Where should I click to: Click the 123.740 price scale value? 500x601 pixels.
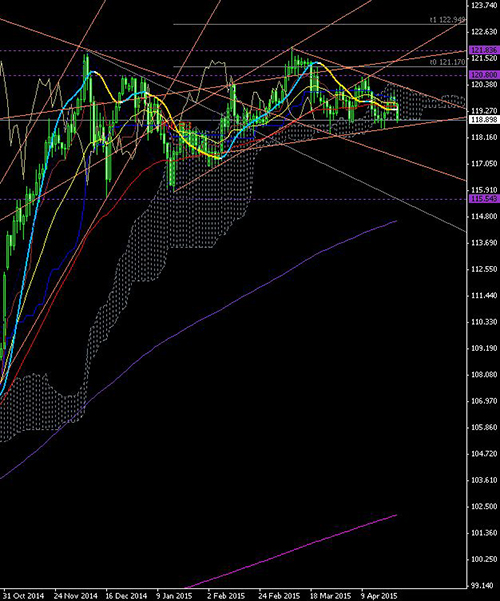(484, 5)
